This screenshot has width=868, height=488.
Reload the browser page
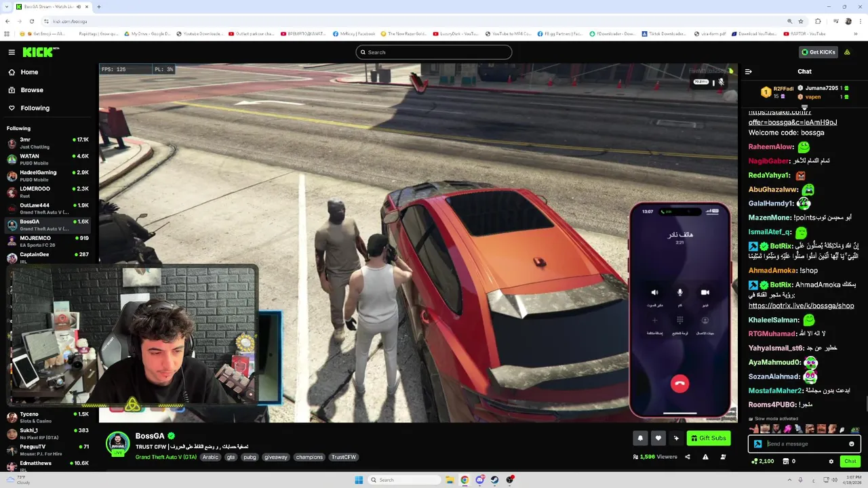point(31,21)
